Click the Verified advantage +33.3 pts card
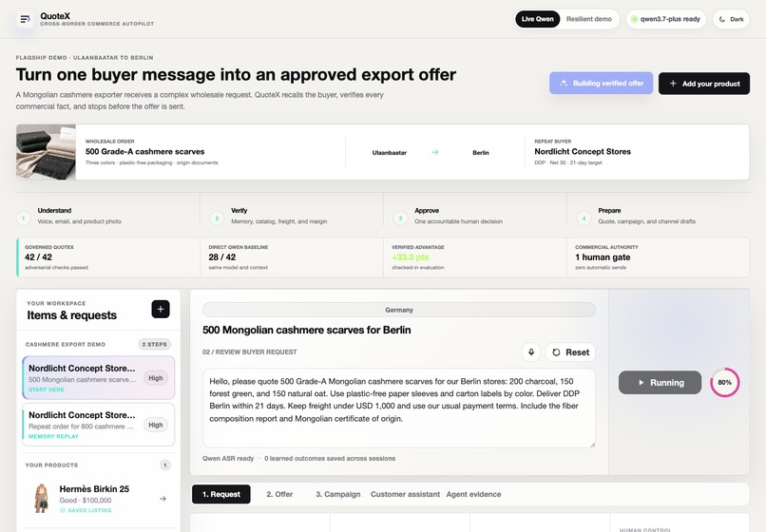The height and width of the screenshot is (532, 766). click(x=475, y=257)
